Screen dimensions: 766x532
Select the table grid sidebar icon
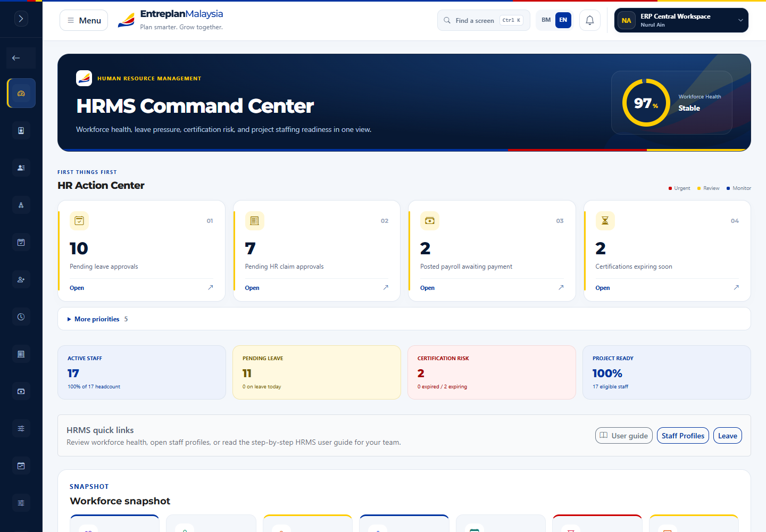point(21,354)
